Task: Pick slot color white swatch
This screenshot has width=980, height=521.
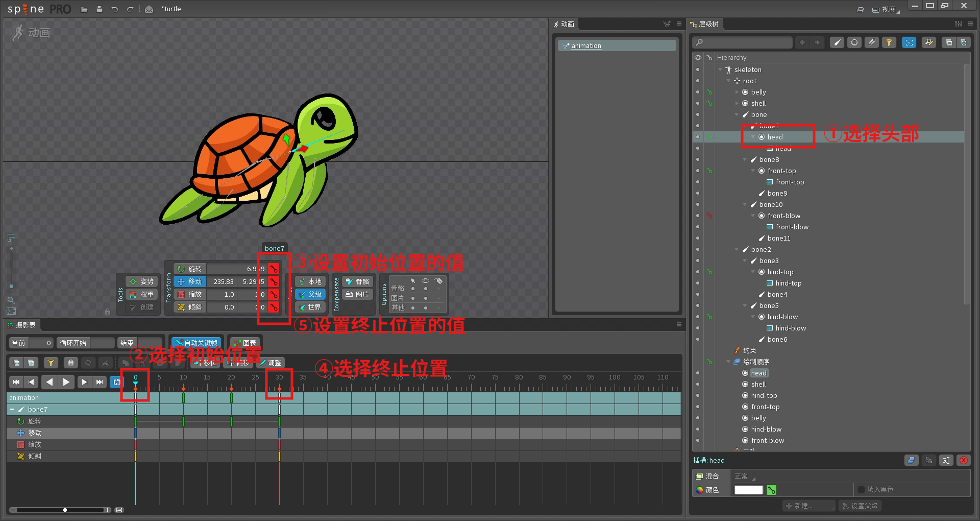Action: tap(748, 490)
